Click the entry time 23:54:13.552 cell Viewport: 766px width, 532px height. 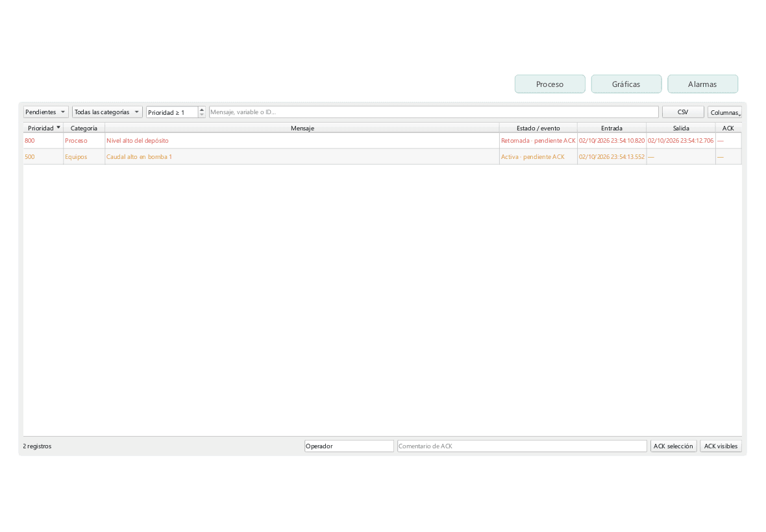tap(612, 156)
